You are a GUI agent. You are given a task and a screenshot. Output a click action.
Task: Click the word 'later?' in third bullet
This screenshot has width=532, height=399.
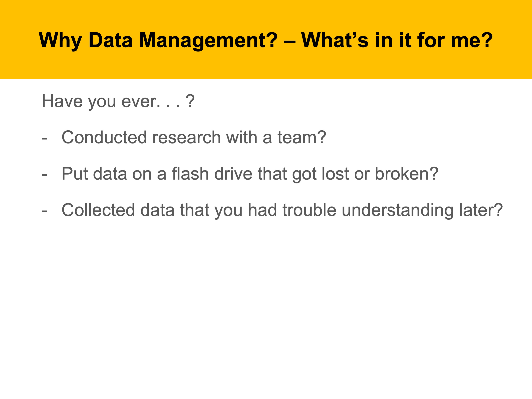[481, 210]
